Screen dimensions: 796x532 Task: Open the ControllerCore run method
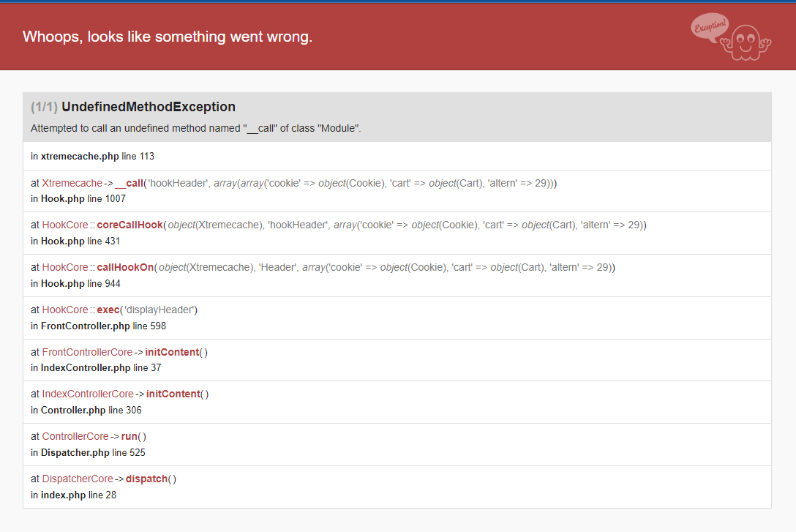pyautogui.click(x=129, y=437)
